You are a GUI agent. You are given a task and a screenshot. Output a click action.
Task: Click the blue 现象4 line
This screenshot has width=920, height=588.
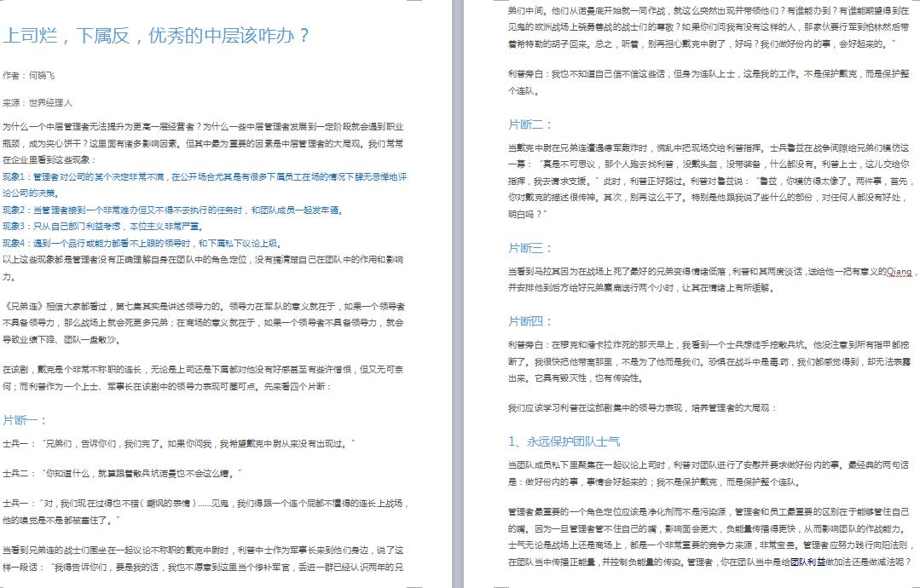coord(142,243)
